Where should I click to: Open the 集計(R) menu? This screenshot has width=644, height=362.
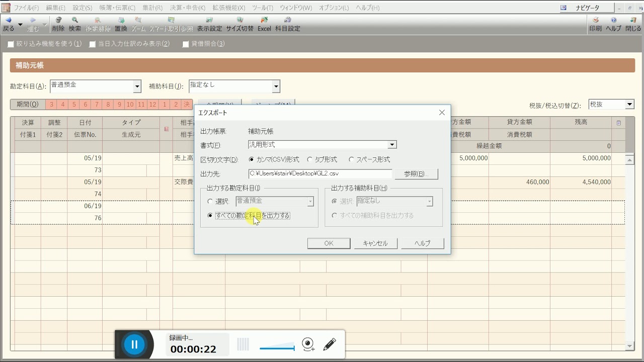point(152,8)
